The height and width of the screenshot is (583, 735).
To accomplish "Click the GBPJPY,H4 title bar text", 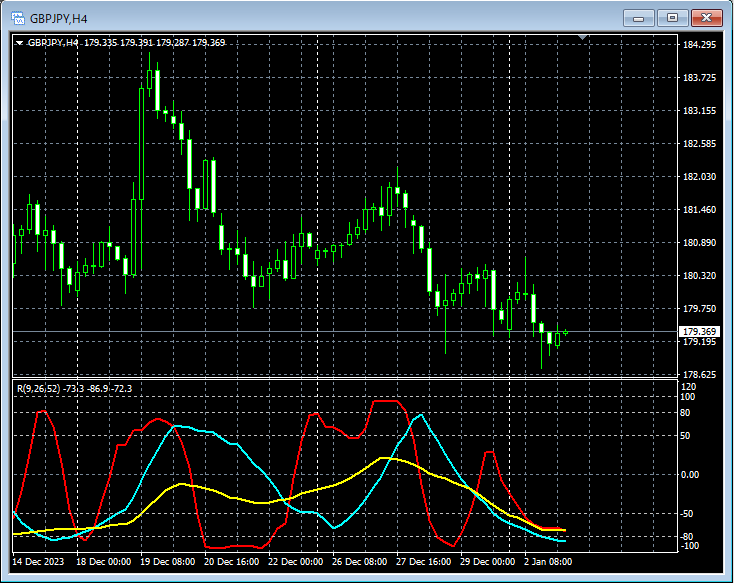I will pos(59,19).
